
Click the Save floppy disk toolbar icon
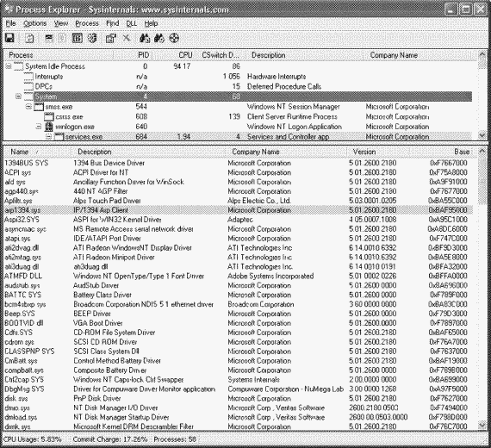coord(9,38)
